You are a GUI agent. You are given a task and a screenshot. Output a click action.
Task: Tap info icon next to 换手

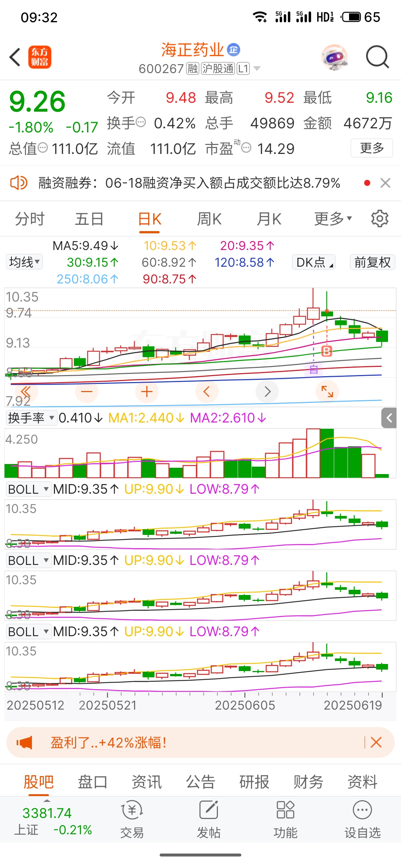[x=141, y=122]
